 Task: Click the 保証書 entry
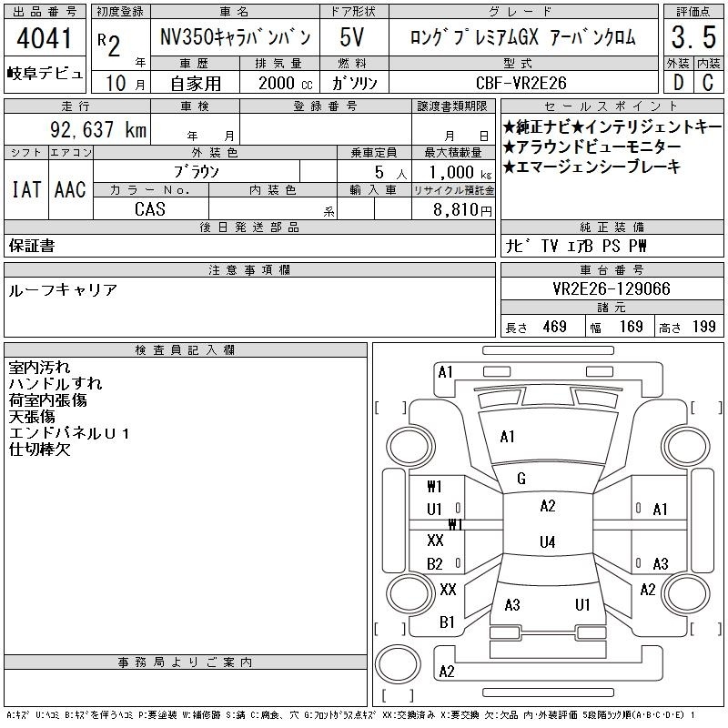[32, 246]
